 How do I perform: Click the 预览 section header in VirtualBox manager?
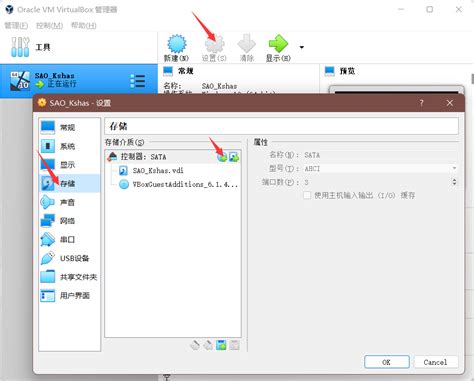(x=347, y=71)
